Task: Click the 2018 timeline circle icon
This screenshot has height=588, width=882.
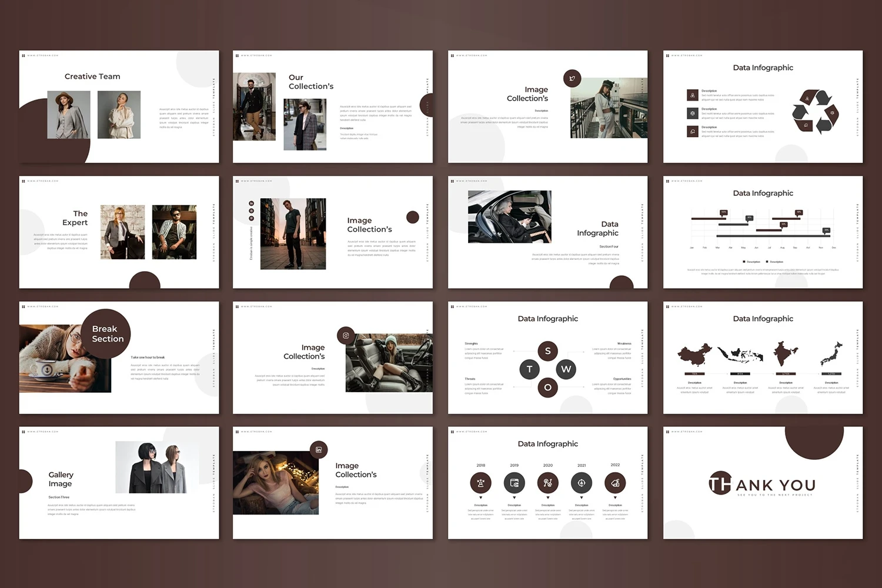Action: (x=481, y=483)
